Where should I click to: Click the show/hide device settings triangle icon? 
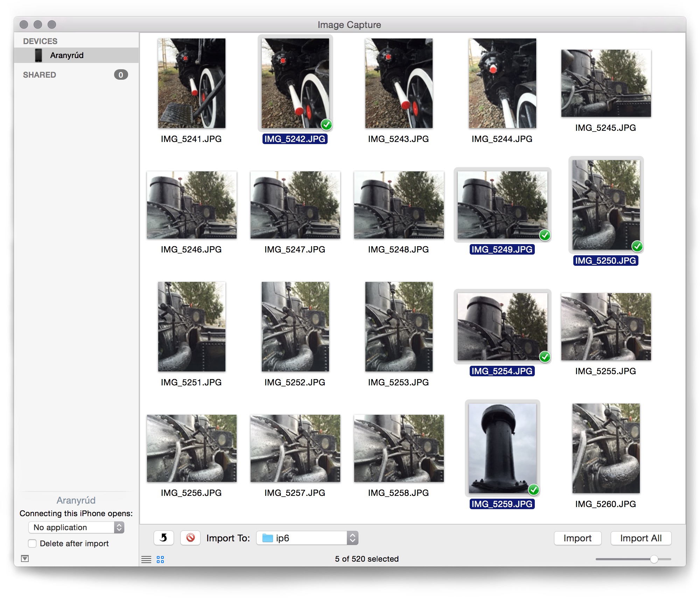pos(25,558)
